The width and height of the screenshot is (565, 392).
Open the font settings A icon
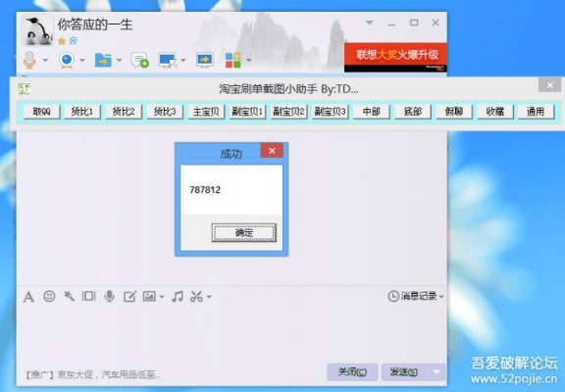(x=28, y=297)
